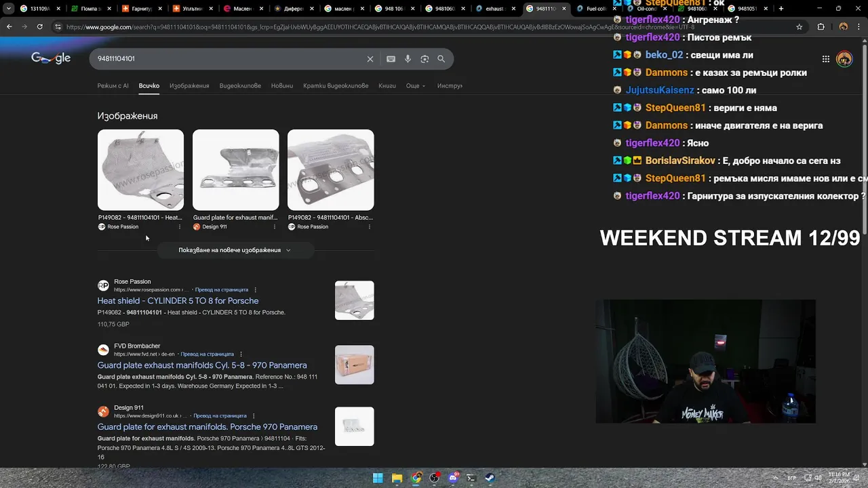This screenshot has width=868, height=488.
Task: Open Chrome tab search dropdown
Action: (x=8, y=9)
